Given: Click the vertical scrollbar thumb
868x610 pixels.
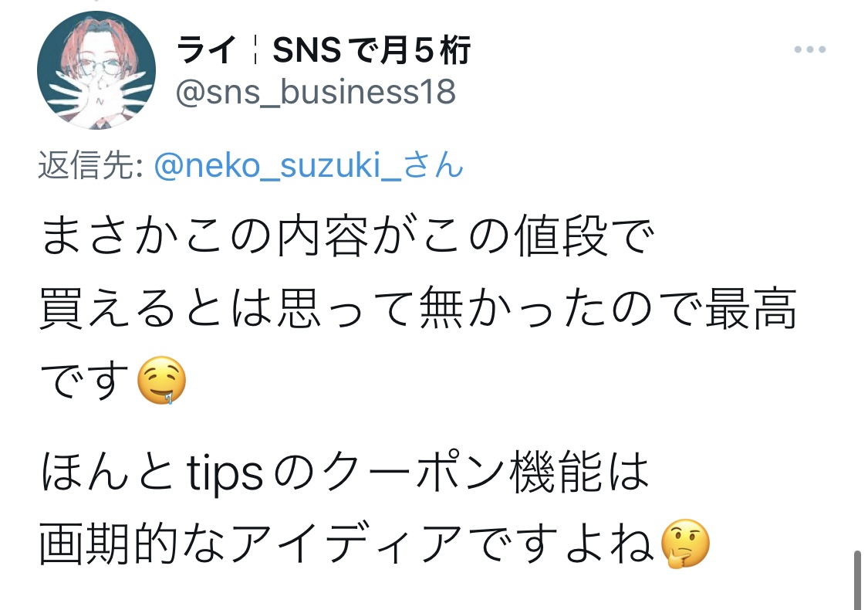Looking at the screenshot, I should pos(857,580).
